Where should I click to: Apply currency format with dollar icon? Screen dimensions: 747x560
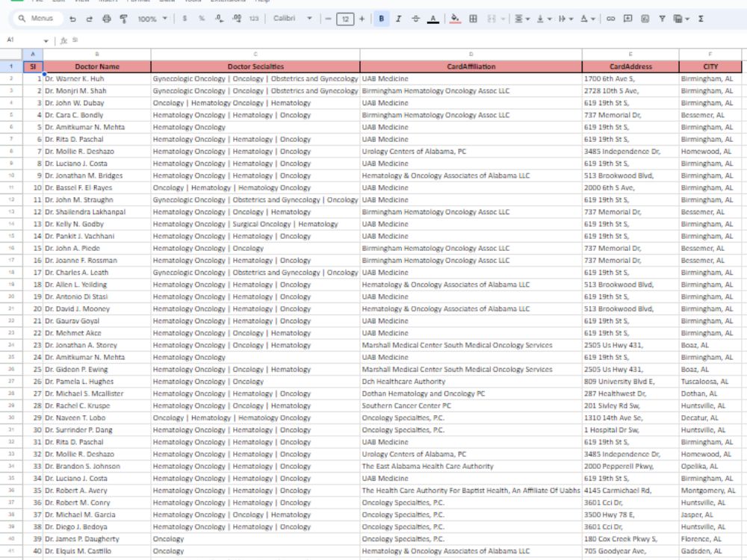185,19
